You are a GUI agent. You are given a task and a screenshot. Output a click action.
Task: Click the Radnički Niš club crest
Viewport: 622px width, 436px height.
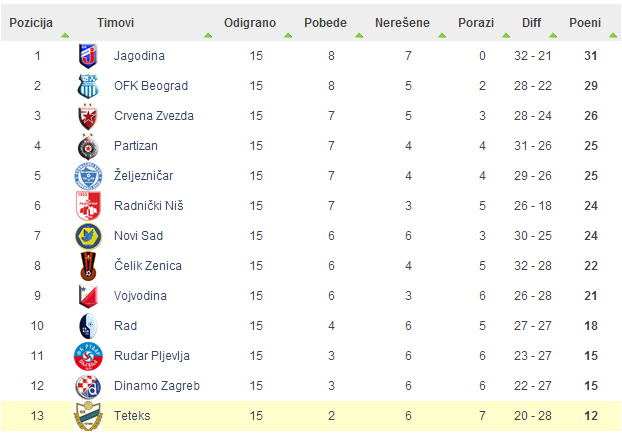coord(88,206)
